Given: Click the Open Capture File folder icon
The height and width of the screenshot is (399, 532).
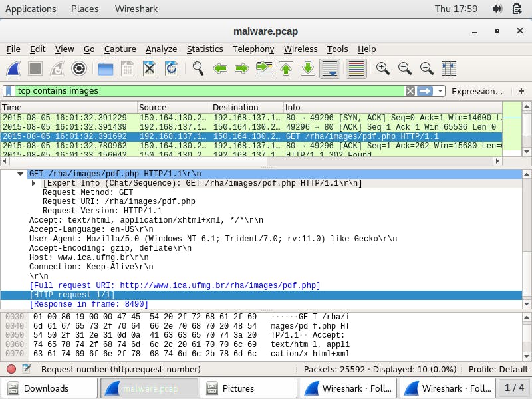Looking at the screenshot, I should (x=106, y=69).
